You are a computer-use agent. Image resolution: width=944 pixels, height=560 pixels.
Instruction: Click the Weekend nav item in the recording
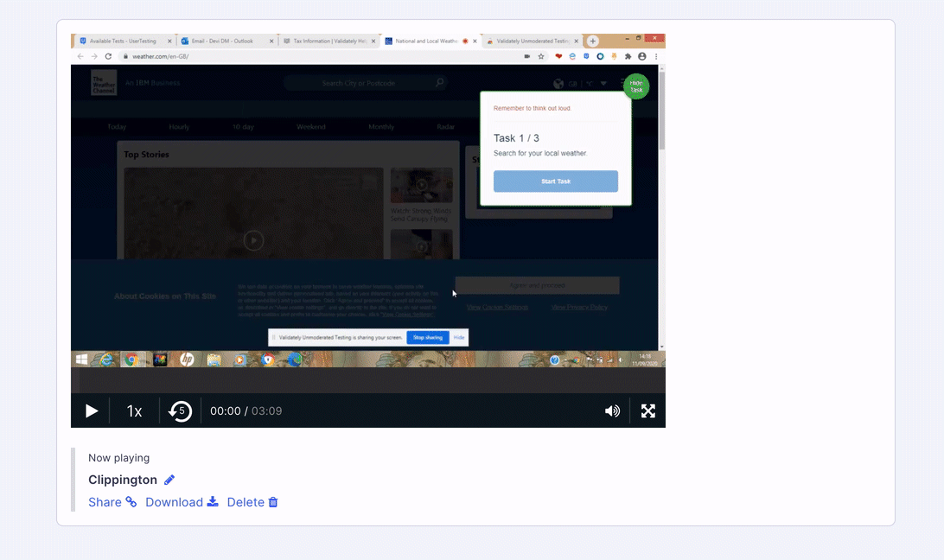(x=310, y=126)
